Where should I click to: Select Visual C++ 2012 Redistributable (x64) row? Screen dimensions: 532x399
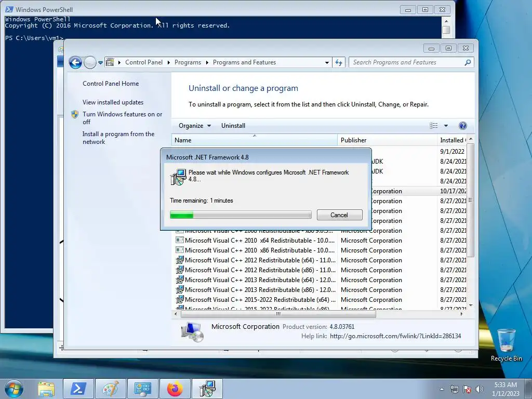321,260
